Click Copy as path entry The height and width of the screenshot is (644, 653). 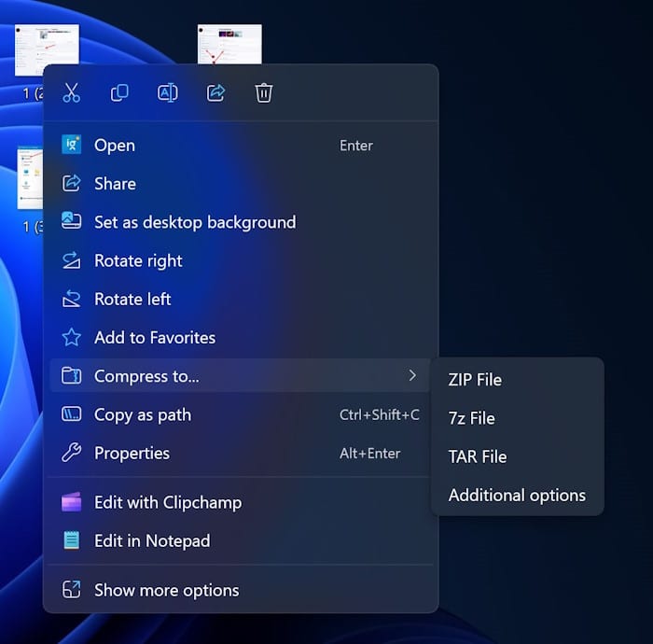143,414
